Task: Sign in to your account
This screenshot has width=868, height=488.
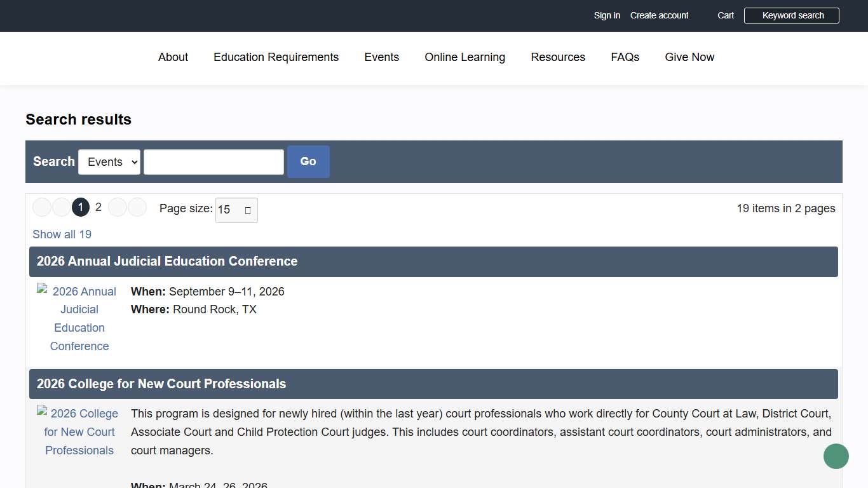Action: 606,15
